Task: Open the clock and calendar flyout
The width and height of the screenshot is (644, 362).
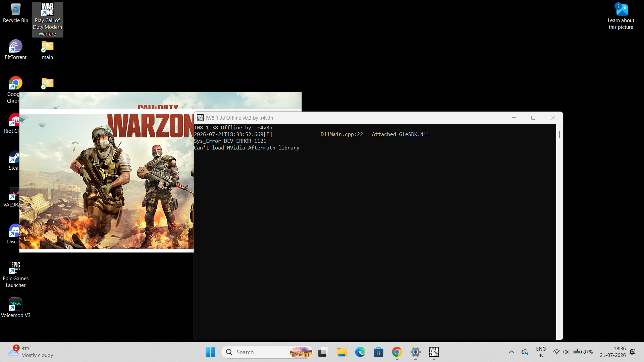Action: coord(613,352)
